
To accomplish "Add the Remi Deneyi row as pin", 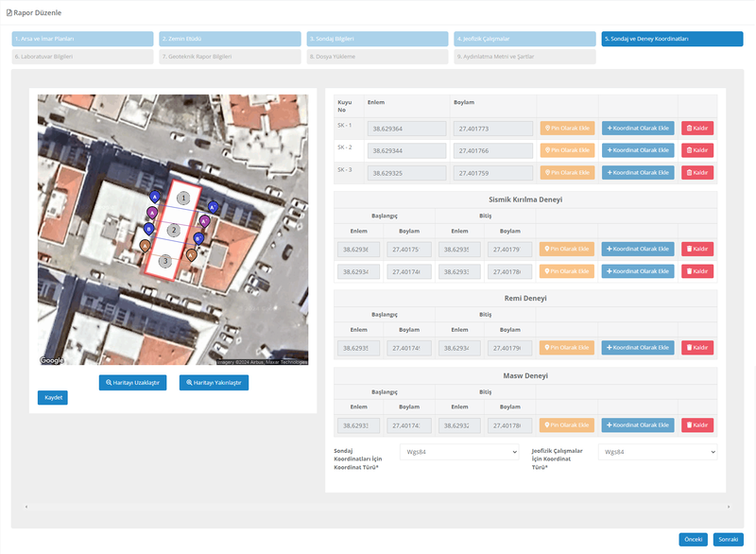I will pos(567,348).
